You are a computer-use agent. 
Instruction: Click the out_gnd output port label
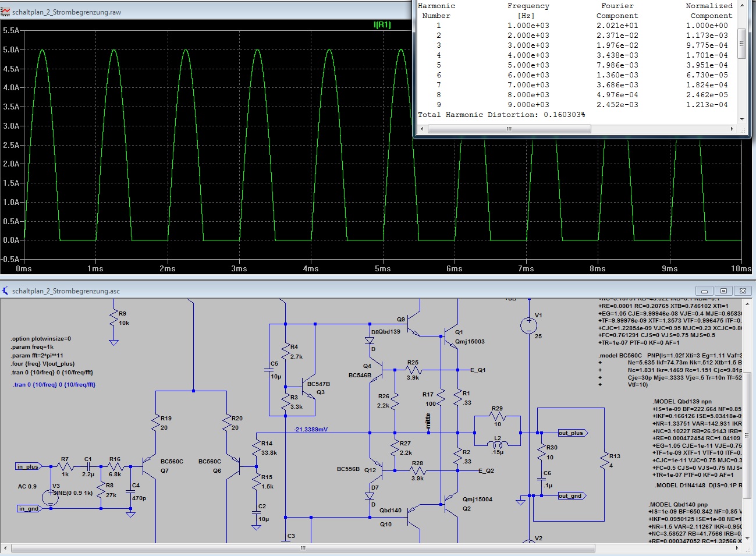coord(572,495)
